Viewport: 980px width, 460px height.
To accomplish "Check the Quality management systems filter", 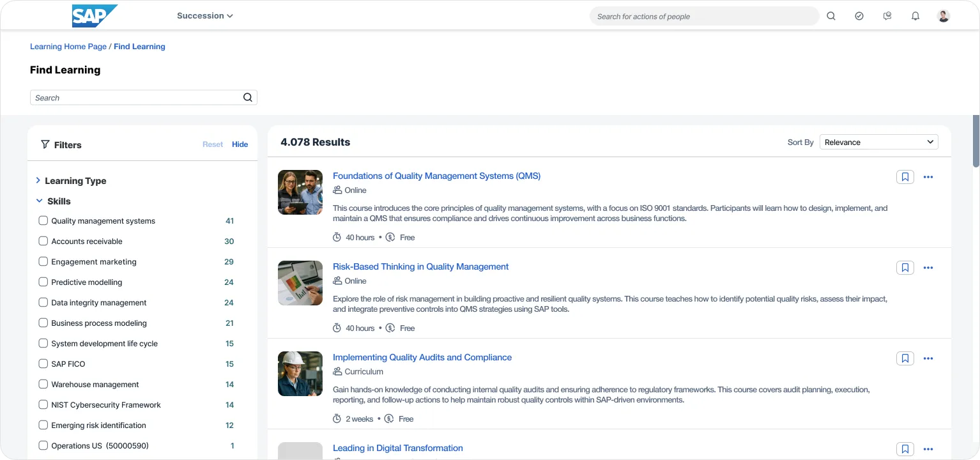I will 43,220.
